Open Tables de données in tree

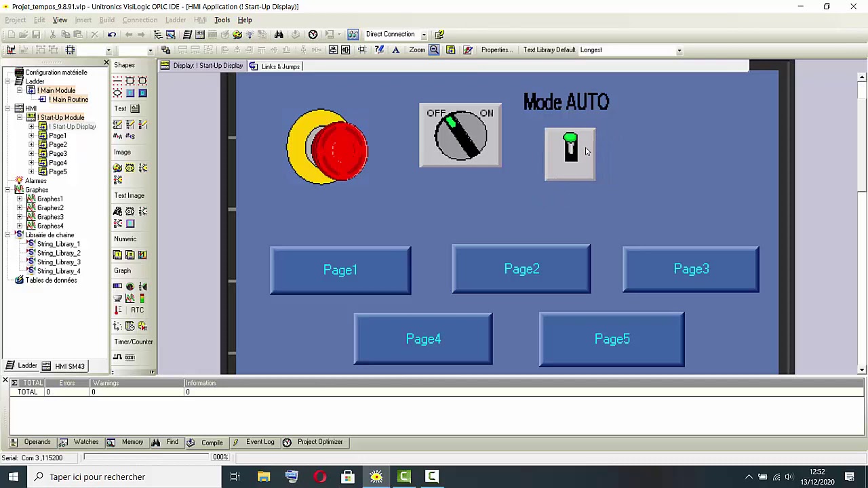coord(51,280)
